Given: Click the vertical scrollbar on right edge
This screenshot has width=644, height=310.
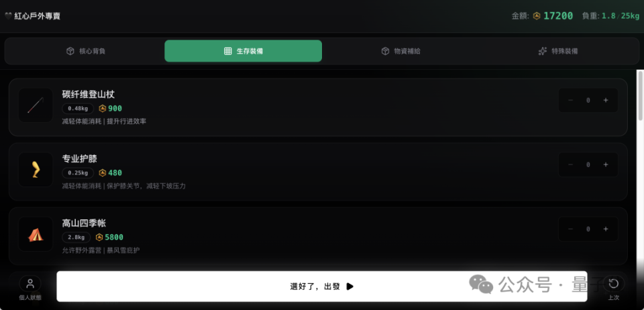Looking at the screenshot, I should (x=640, y=96).
